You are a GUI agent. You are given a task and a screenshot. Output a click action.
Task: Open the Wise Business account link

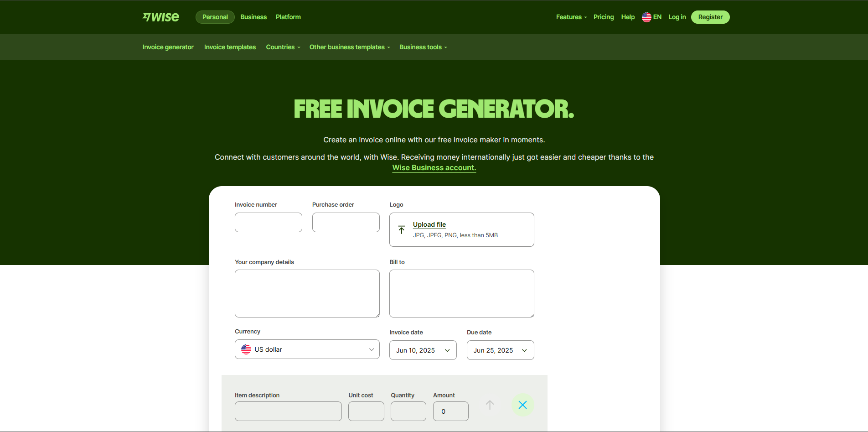[x=434, y=167]
